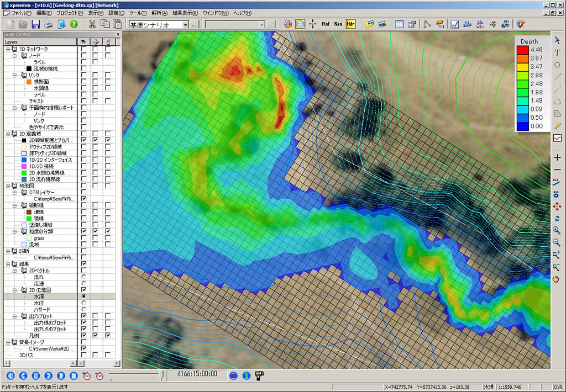The image size is (566, 392).
Task: Click the red 4.46 depth legend swatch
Action: click(x=522, y=50)
